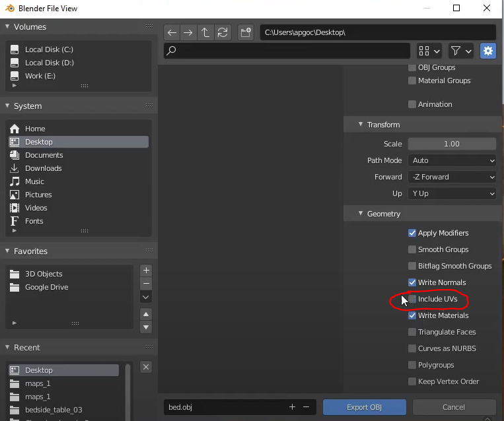Click the search magnifier field
This screenshot has height=421, width=504.
(287, 50)
